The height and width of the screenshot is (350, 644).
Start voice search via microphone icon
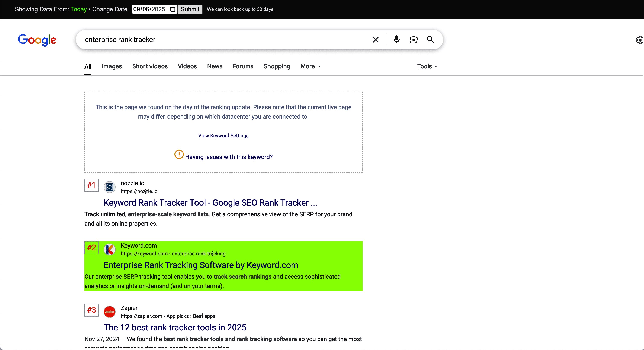point(396,40)
